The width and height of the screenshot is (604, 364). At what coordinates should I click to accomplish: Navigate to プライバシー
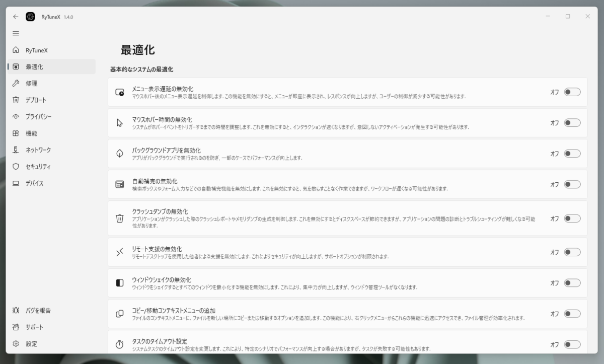click(51, 117)
